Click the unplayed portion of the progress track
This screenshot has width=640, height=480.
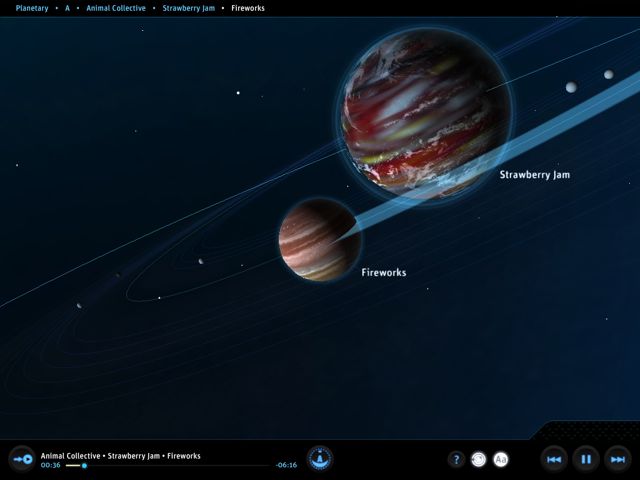tap(178, 465)
